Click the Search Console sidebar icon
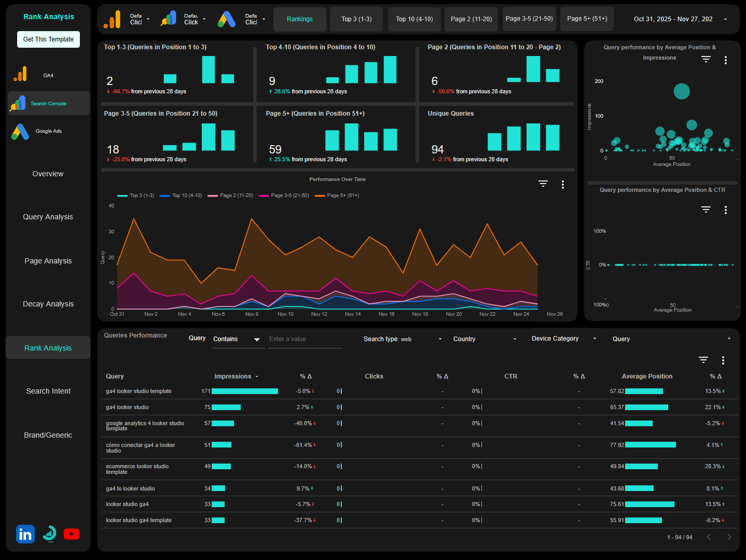This screenshot has height=560, width=746. tap(18, 103)
